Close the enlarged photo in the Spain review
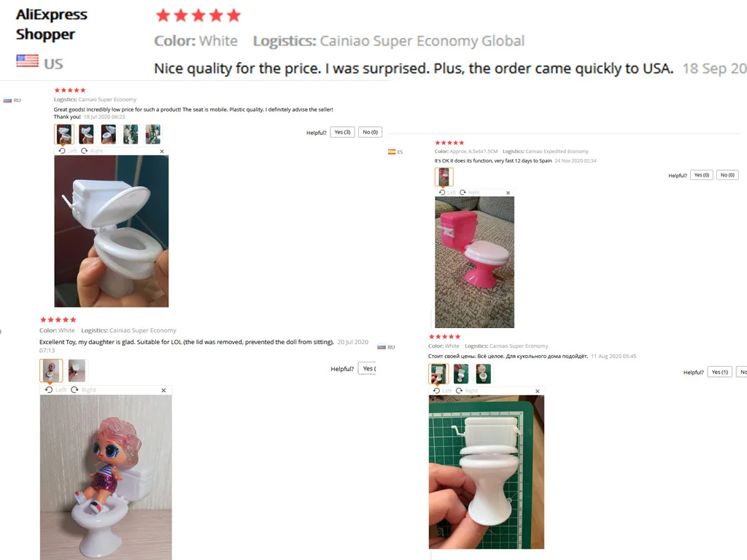Viewport: 747px width, 560px height. pos(508,192)
